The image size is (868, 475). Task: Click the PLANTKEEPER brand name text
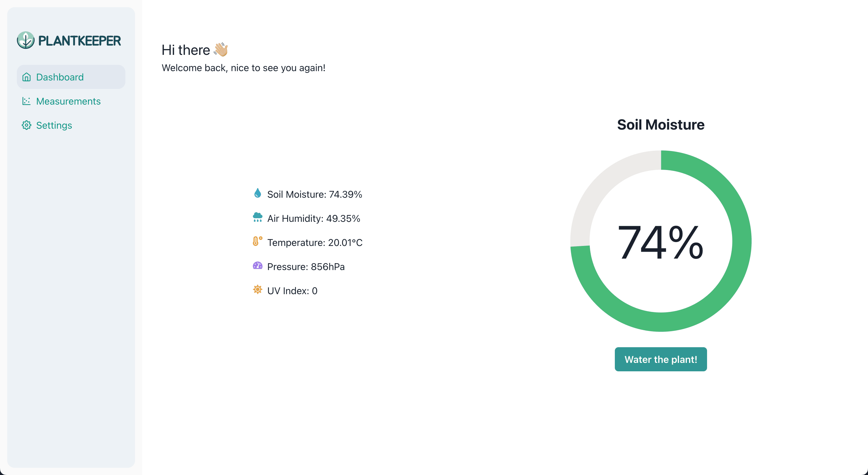80,41
